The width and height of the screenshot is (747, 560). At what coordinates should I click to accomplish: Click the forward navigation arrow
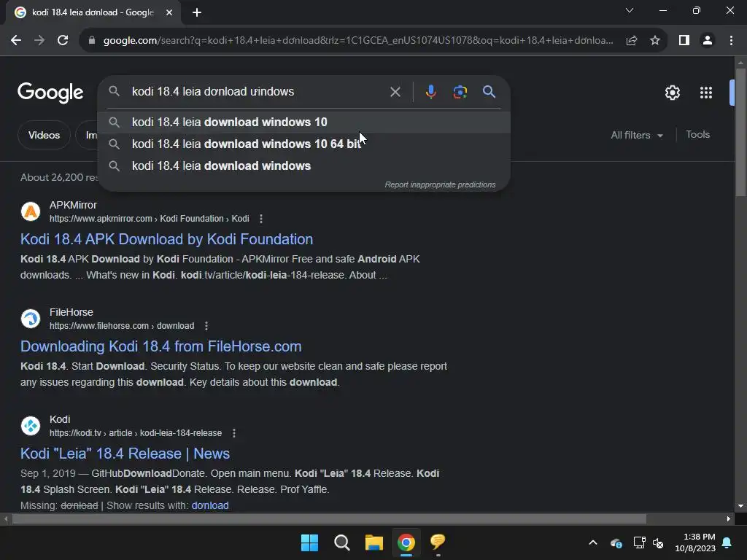pos(39,41)
